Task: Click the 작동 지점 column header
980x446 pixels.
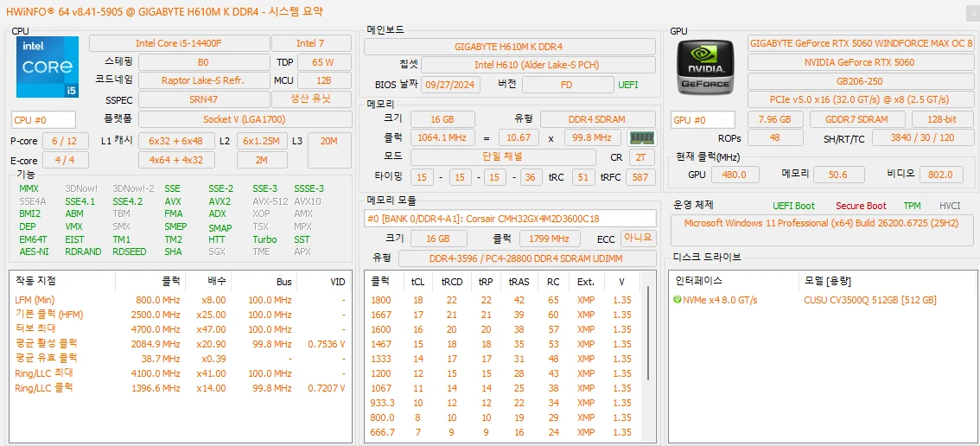Action: point(62,282)
